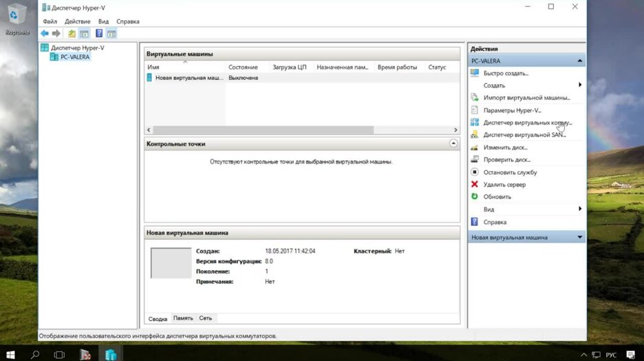Screen dimensions: 644x361
Task: Open the Help toolbar icon
Action: [x=99, y=33]
